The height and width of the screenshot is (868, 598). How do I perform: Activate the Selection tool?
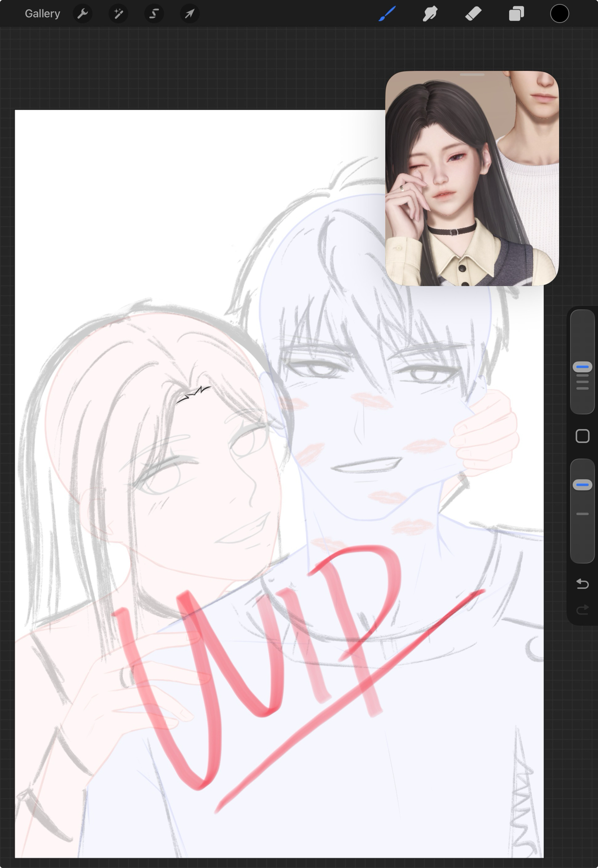[154, 14]
